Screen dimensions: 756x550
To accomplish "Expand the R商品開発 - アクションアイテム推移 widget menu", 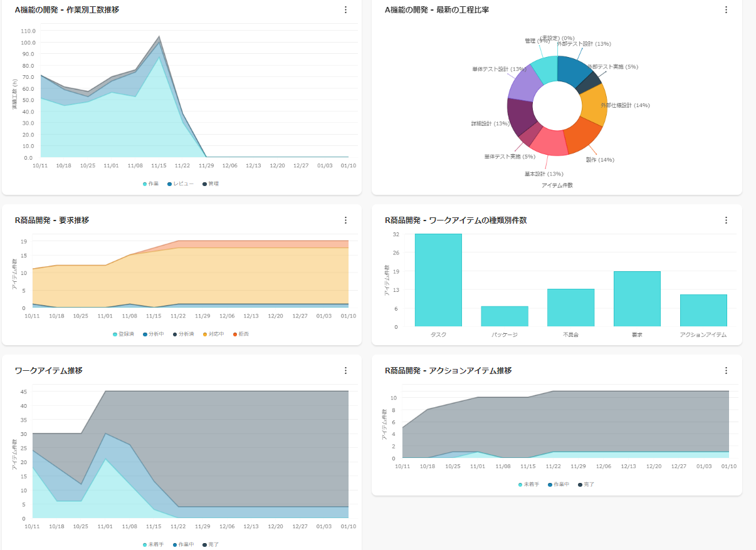I will [x=726, y=371].
